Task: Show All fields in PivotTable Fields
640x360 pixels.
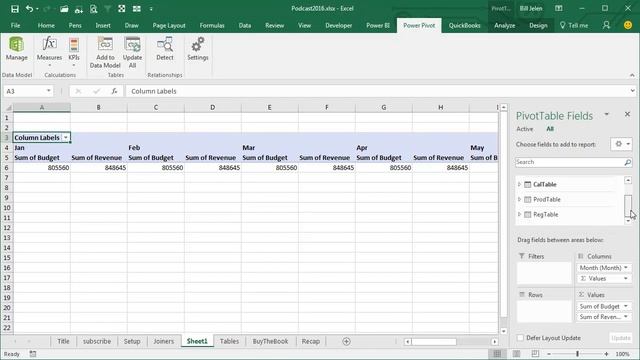Action: [550, 129]
